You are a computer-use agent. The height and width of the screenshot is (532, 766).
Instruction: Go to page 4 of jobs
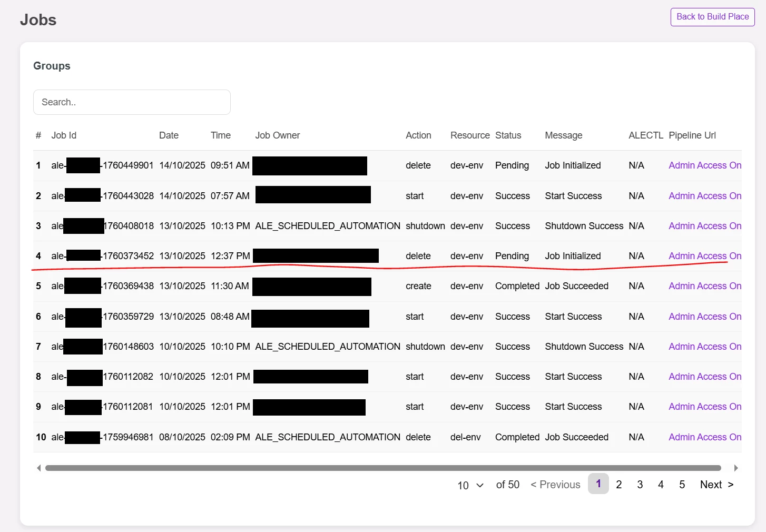pos(661,485)
